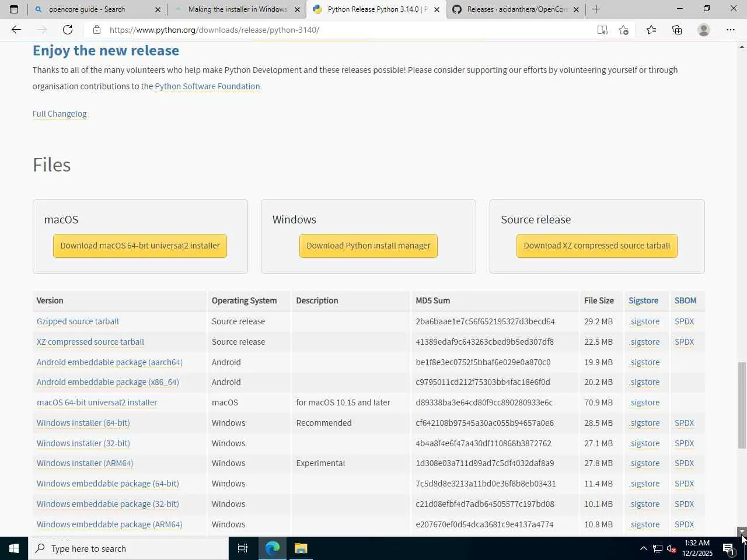
Task: Click the scrollbar up arrow
Action: 742,46
